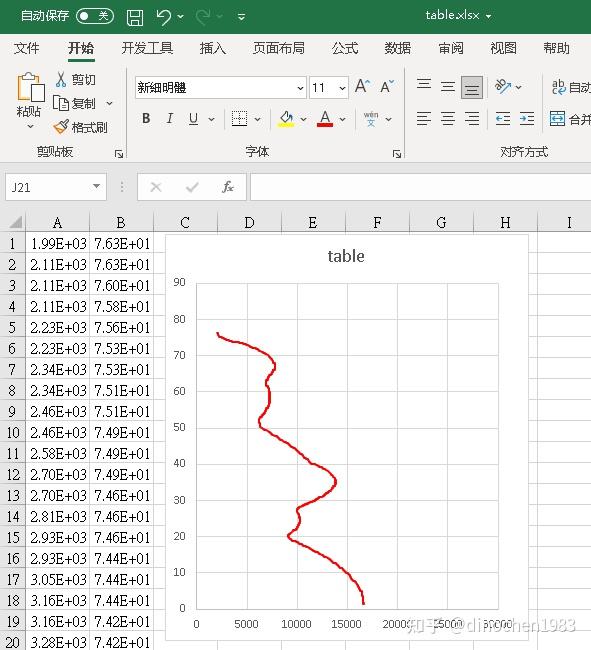This screenshot has width=591, height=650.
Task: Open the 帮助 tab
Action: pos(557,48)
